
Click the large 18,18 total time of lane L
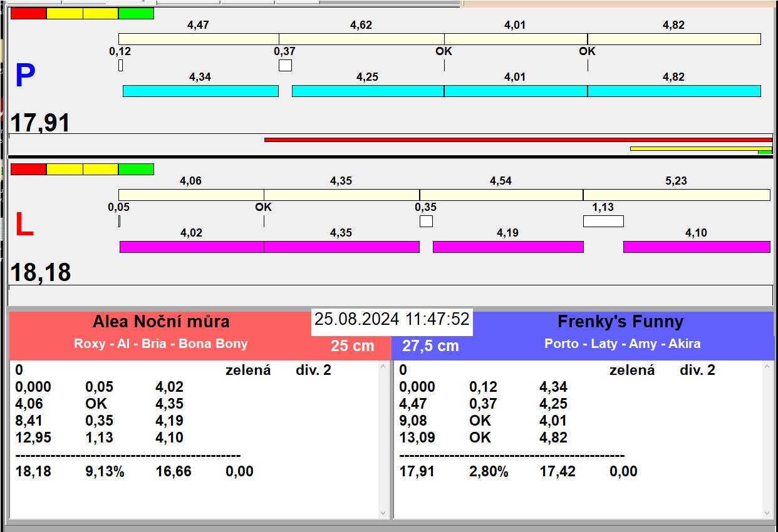click(41, 273)
